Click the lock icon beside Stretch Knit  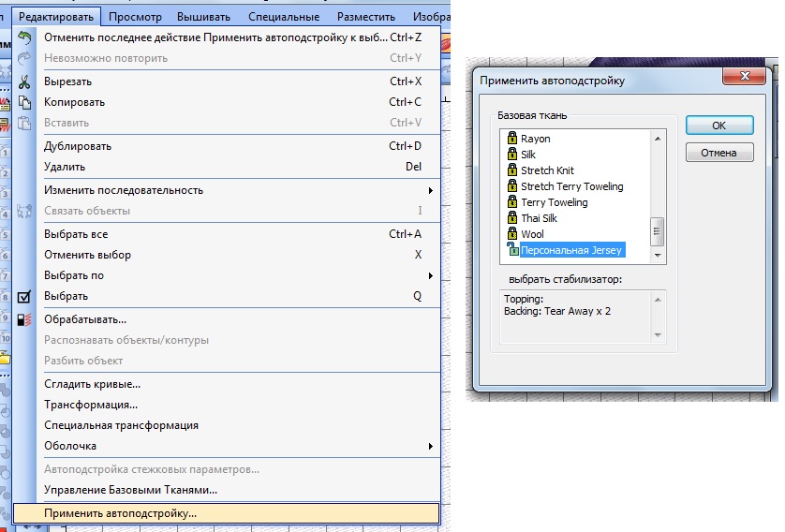point(512,170)
